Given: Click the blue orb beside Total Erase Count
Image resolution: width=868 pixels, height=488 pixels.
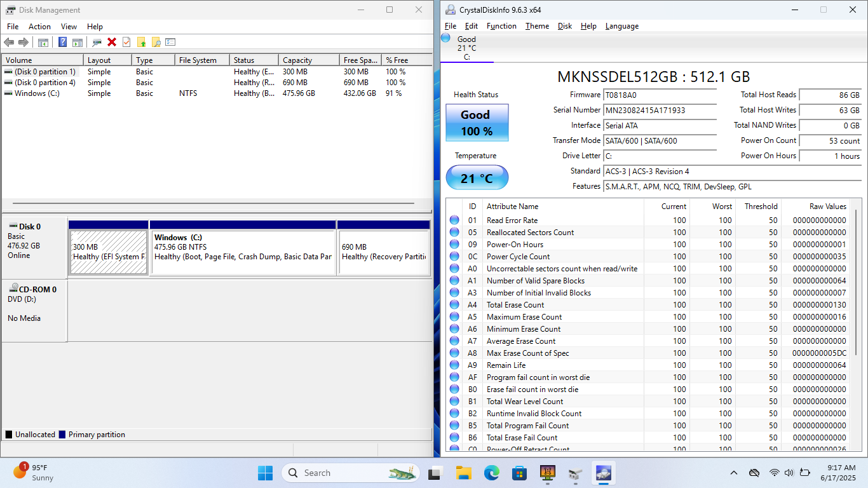Looking at the screenshot, I should (454, 304).
